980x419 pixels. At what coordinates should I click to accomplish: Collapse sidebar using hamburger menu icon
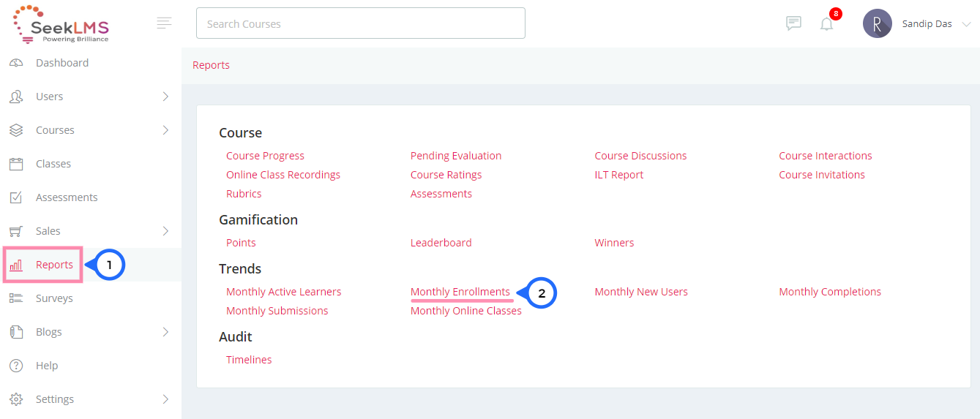[165, 23]
